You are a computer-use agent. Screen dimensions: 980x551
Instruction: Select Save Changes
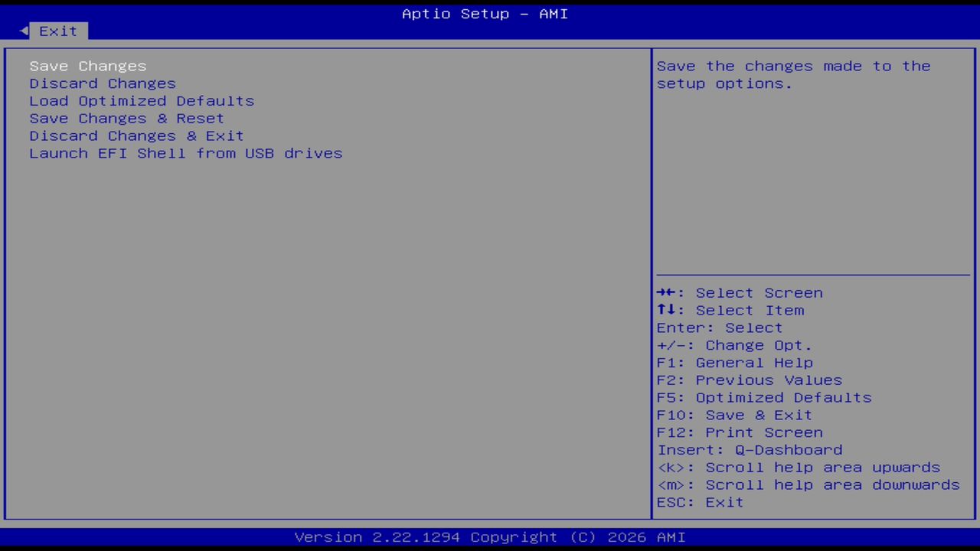[87, 66]
